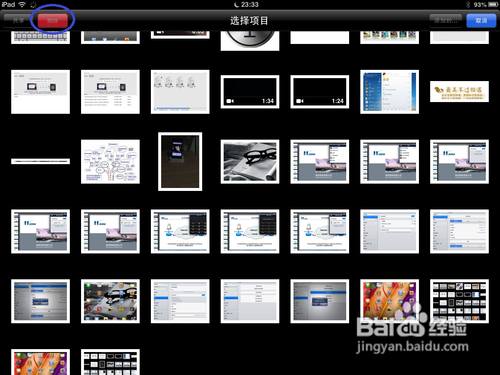Select the black-and-white glasses on book photo

point(250,162)
